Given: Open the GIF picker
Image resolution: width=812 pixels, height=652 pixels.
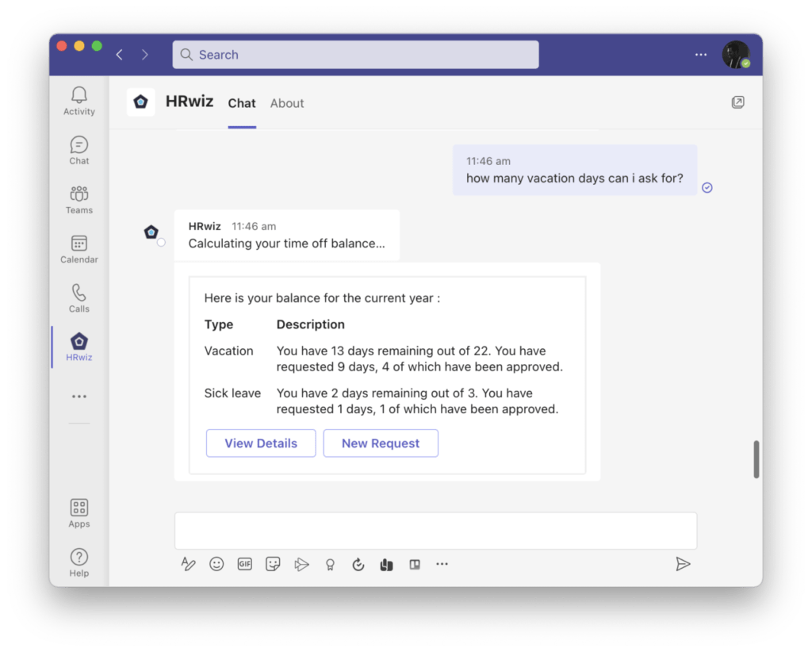Looking at the screenshot, I should click(x=245, y=564).
